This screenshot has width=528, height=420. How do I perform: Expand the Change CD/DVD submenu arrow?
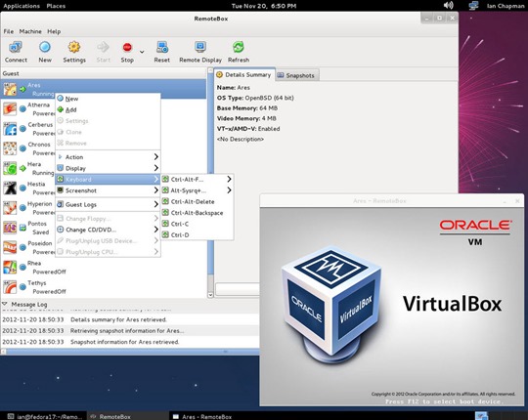coord(155,230)
